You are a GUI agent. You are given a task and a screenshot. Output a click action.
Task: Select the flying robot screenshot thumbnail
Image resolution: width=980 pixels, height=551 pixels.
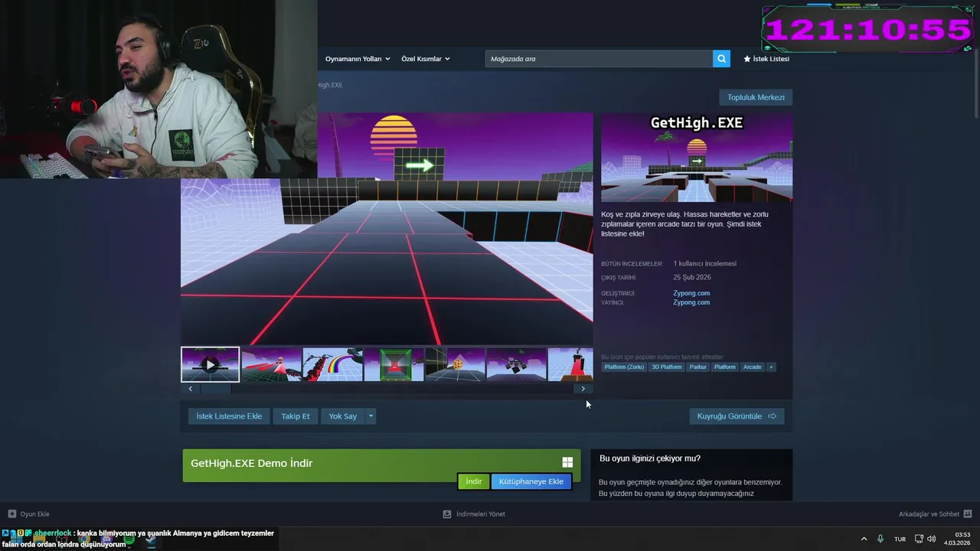516,364
